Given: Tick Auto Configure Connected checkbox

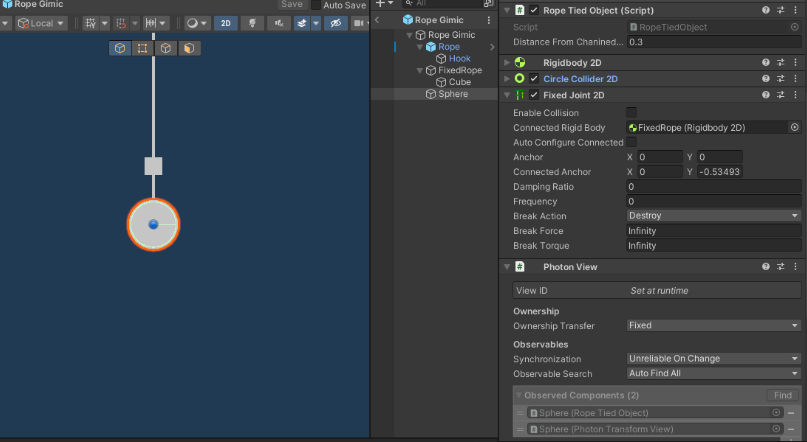Looking at the screenshot, I should pyautogui.click(x=631, y=142).
